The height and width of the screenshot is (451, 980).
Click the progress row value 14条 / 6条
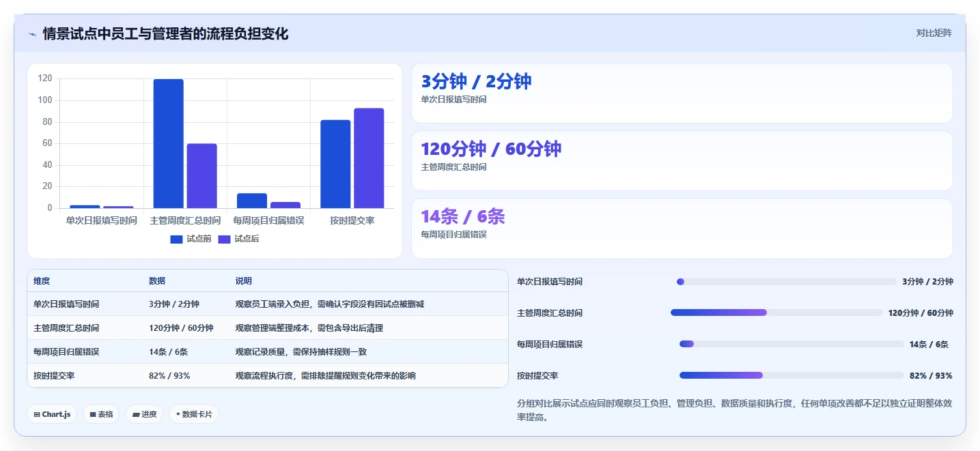tap(929, 345)
